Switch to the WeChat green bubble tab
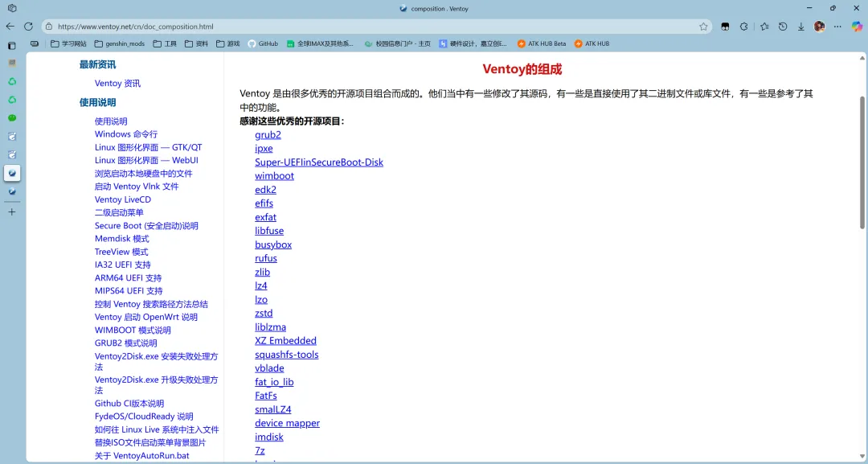868x464 pixels. 11,118
